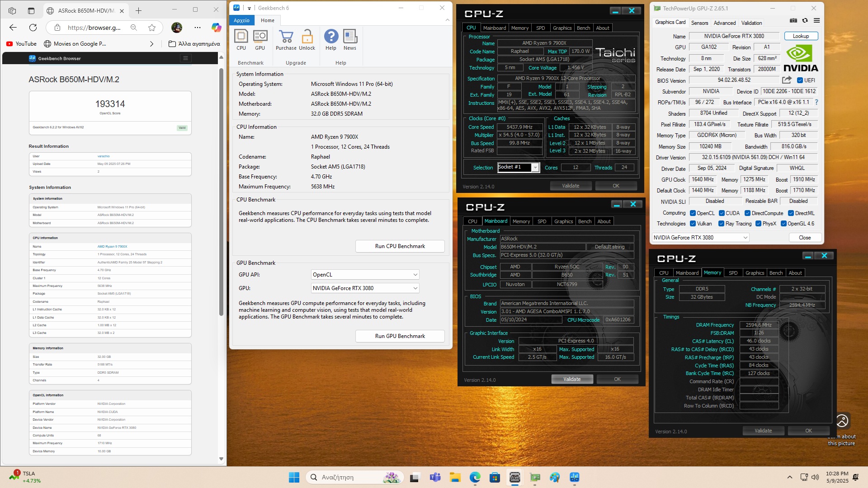The width and height of the screenshot is (868, 488).
Task: Open the browser zoom magnifier icon
Action: coord(134,28)
